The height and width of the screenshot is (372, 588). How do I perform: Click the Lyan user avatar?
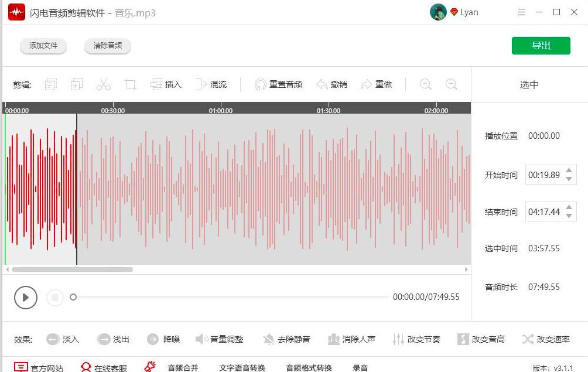tap(438, 12)
